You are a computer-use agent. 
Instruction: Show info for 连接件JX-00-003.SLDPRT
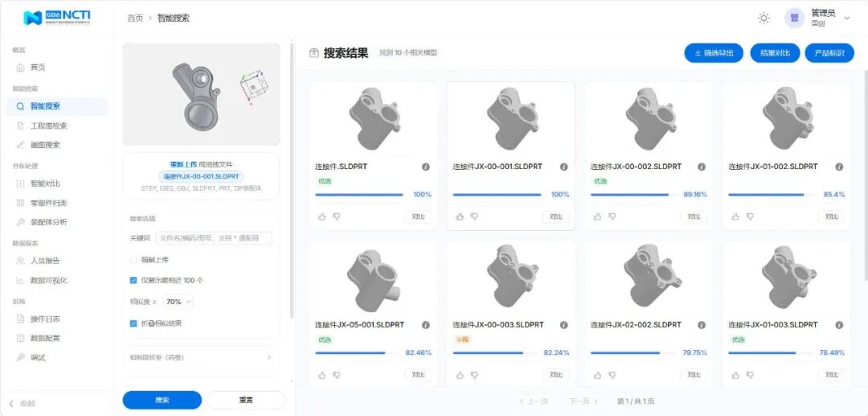point(563,325)
